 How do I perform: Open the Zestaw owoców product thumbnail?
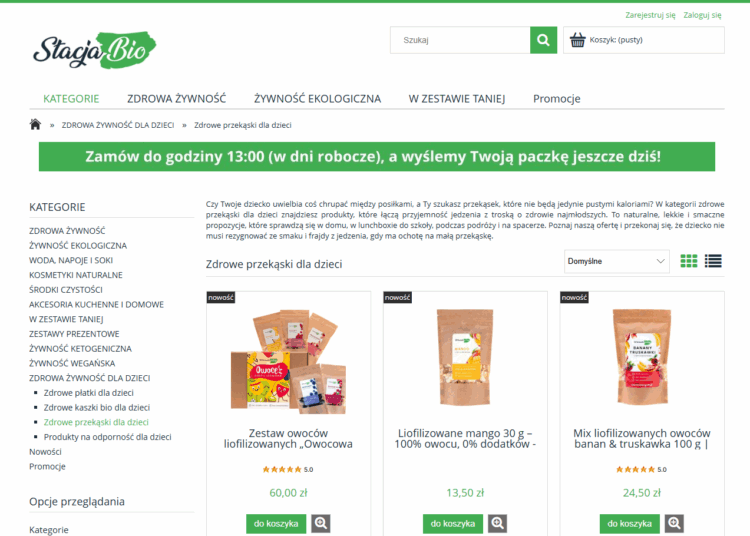point(288,361)
